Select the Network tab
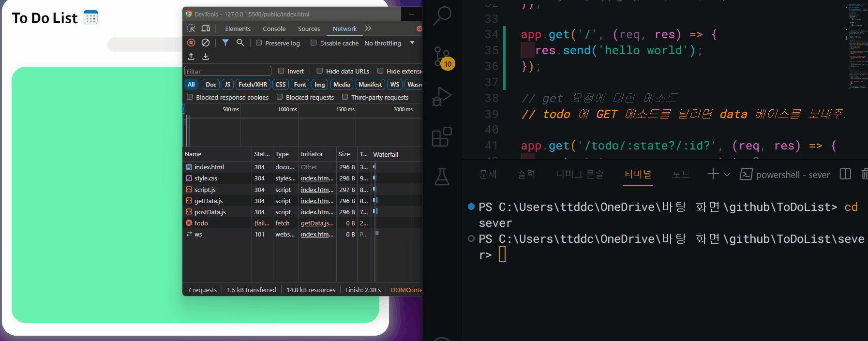868x341 pixels. click(344, 29)
